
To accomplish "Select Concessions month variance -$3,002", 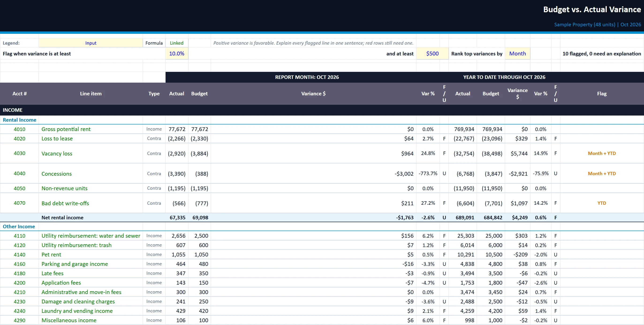I will click(313, 174).
